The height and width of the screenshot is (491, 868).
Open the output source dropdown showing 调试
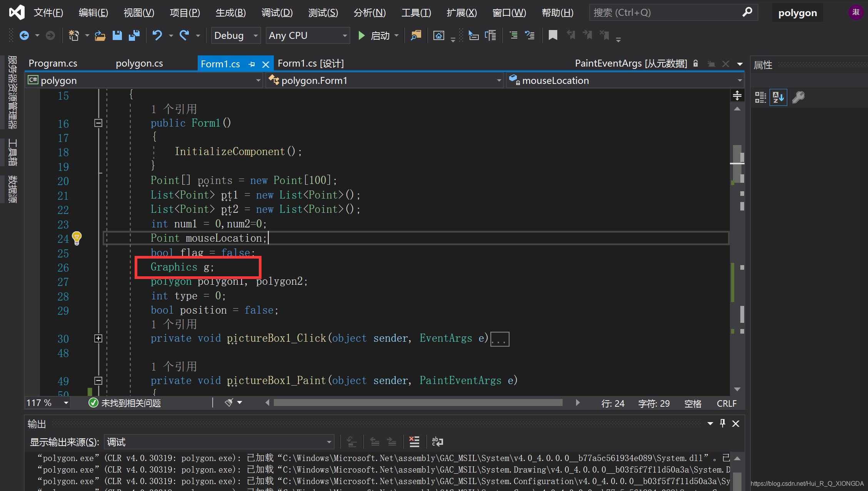coord(219,442)
